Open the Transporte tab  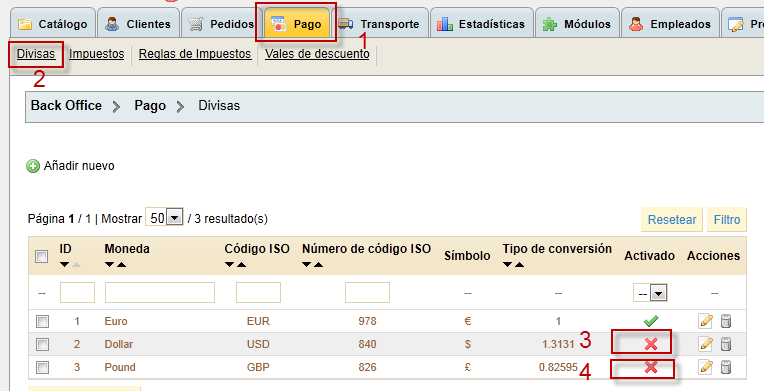379,24
